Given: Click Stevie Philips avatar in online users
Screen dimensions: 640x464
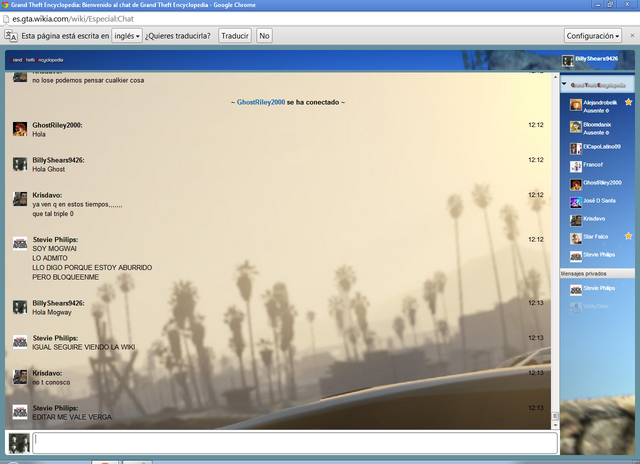Looking at the screenshot, I should coord(576,256).
